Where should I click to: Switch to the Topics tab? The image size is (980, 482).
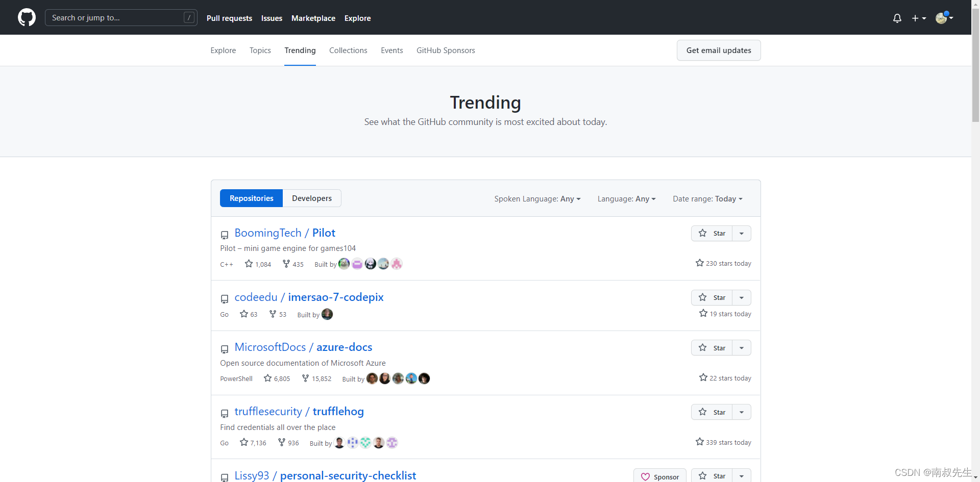point(260,50)
